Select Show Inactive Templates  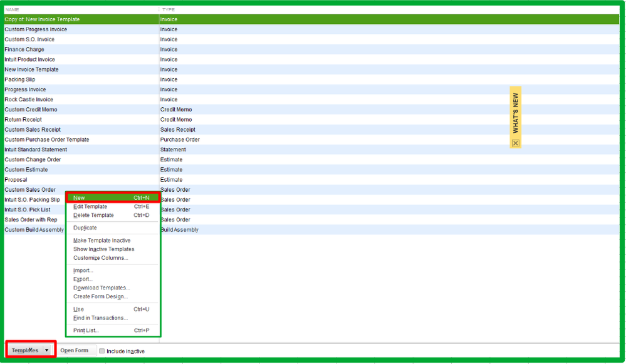click(x=113, y=249)
